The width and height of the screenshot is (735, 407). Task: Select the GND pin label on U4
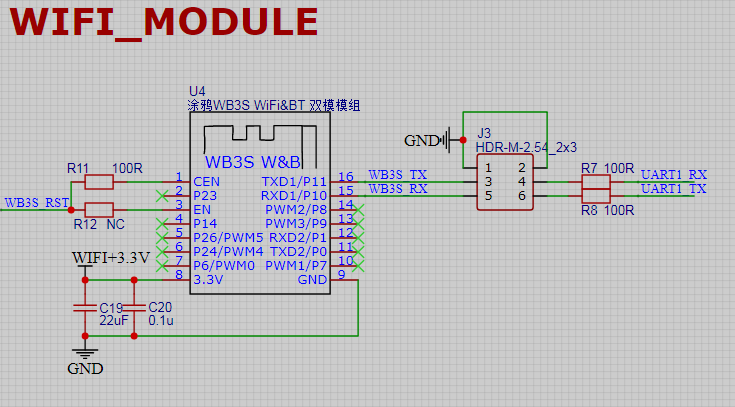pos(312,280)
